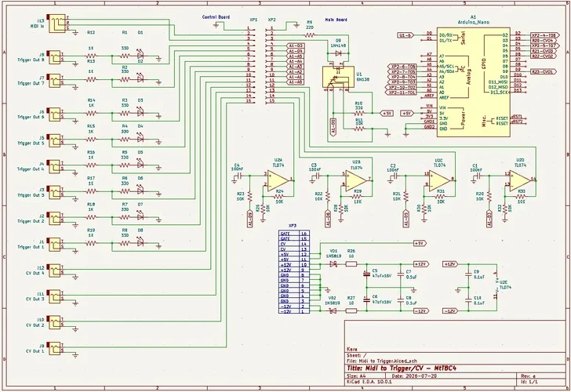The image size is (571, 392).
Task: Click the R23-CVO1 net flag
Action: [543, 71]
